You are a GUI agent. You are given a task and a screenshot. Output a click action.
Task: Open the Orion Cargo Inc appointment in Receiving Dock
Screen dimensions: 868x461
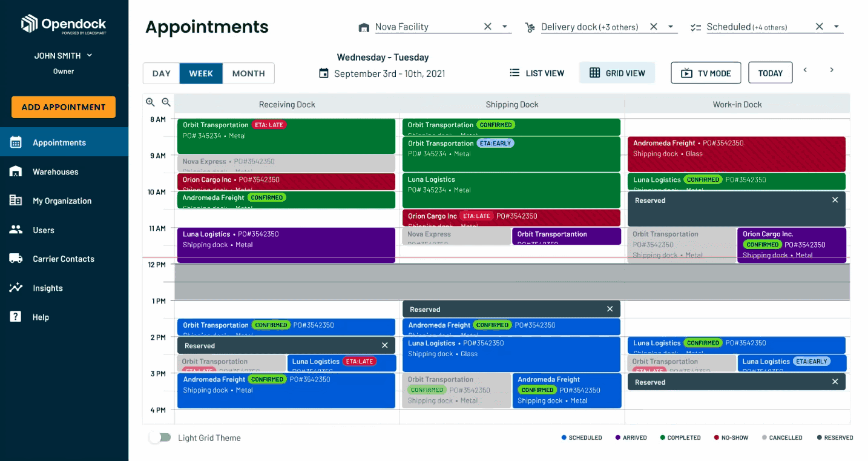(x=286, y=182)
